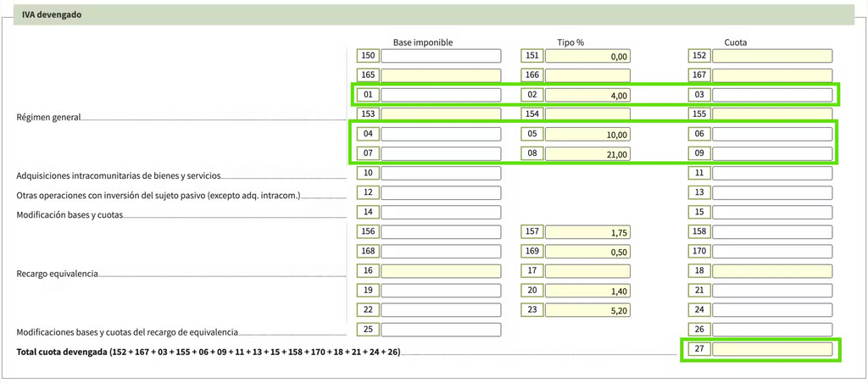
Task: Select the tipo field 151 showing 0,00
Action: pyautogui.click(x=588, y=56)
